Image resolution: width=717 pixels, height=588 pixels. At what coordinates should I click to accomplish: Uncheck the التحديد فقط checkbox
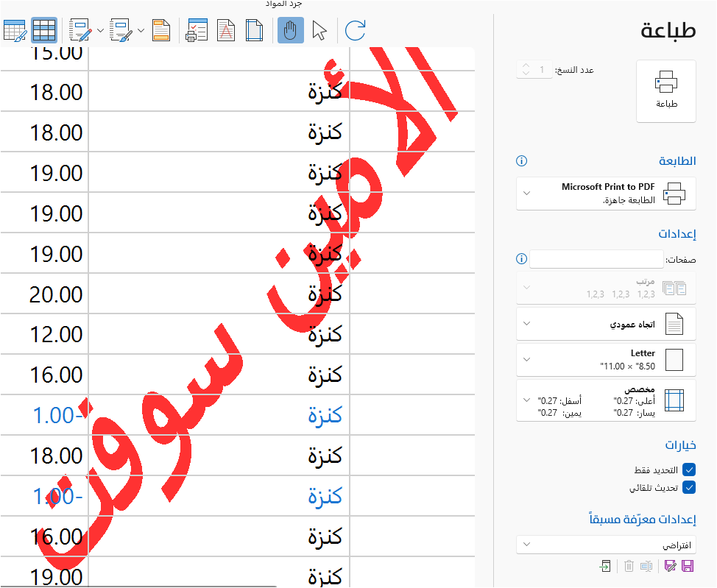689,470
